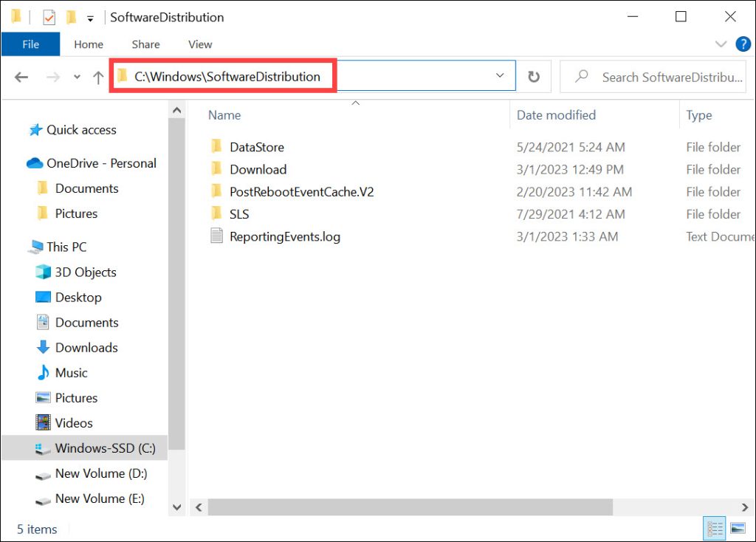Viewport: 756px width, 542px height.
Task: Select the SLS folder icon
Action: point(216,213)
